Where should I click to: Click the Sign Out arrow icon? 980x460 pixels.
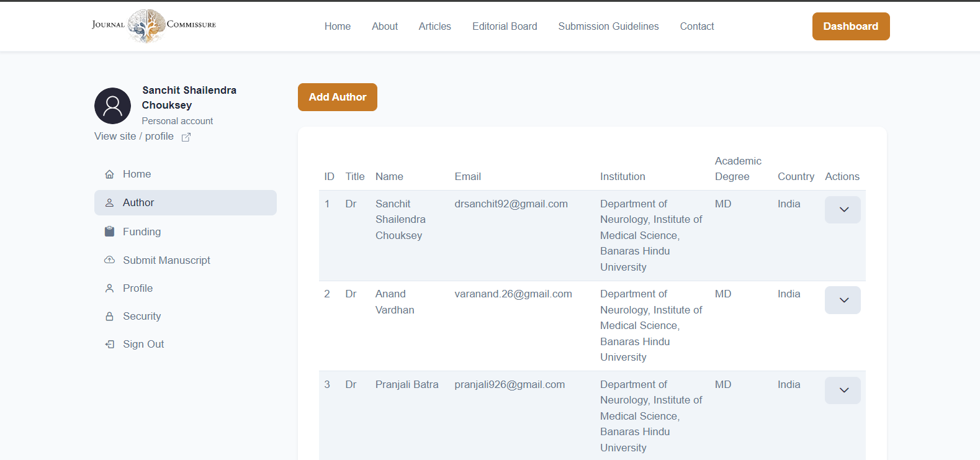coord(110,345)
